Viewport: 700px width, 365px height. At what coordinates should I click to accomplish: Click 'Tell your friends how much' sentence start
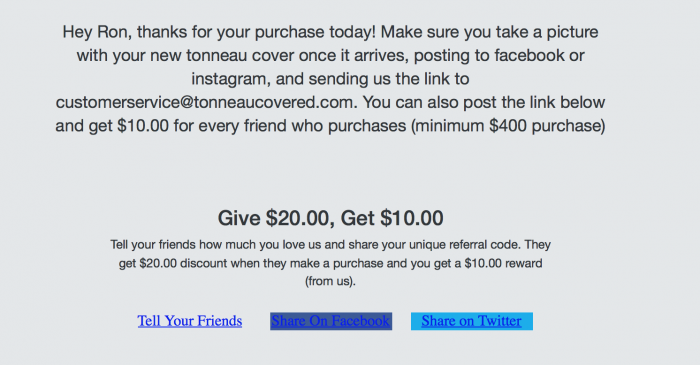point(185,245)
